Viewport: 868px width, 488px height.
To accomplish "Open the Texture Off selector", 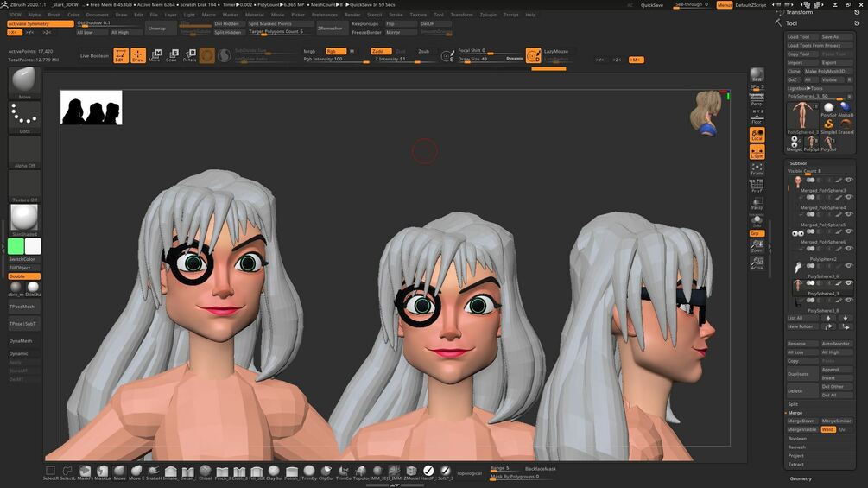I will (x=24, y=186).
